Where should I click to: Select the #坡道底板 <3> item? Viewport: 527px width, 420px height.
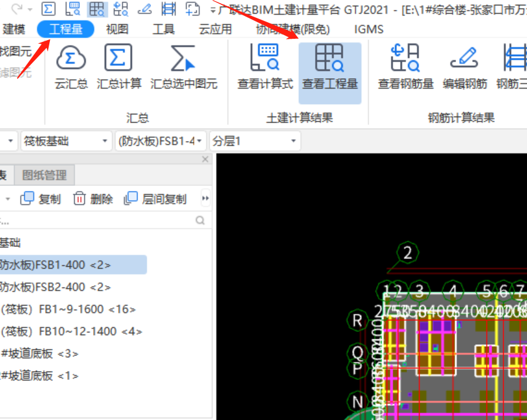point(39,353)
